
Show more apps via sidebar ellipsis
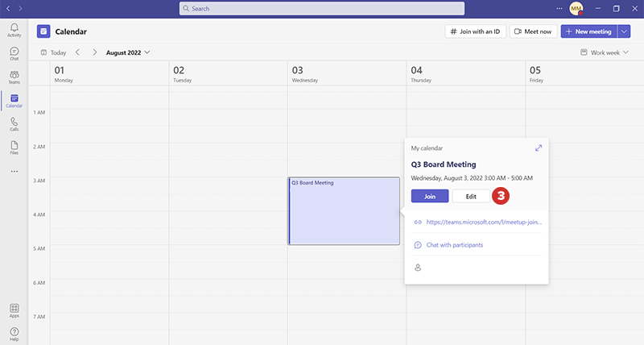coord(14,171)
